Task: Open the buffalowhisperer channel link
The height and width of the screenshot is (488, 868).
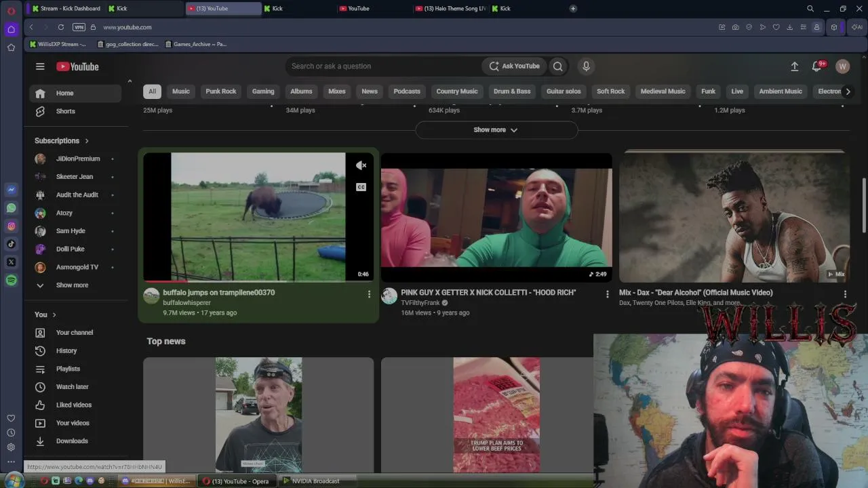Action: 186,303
